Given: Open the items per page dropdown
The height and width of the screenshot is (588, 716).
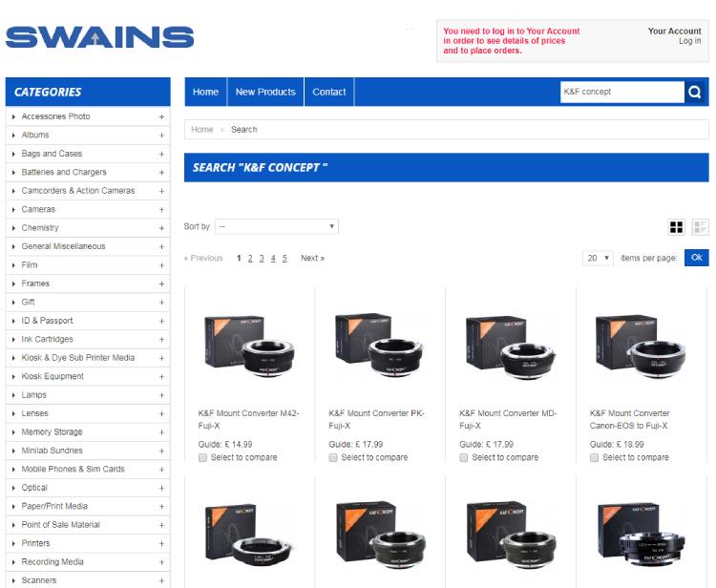Looking at the screenshot, I should (x=598, y=258).
